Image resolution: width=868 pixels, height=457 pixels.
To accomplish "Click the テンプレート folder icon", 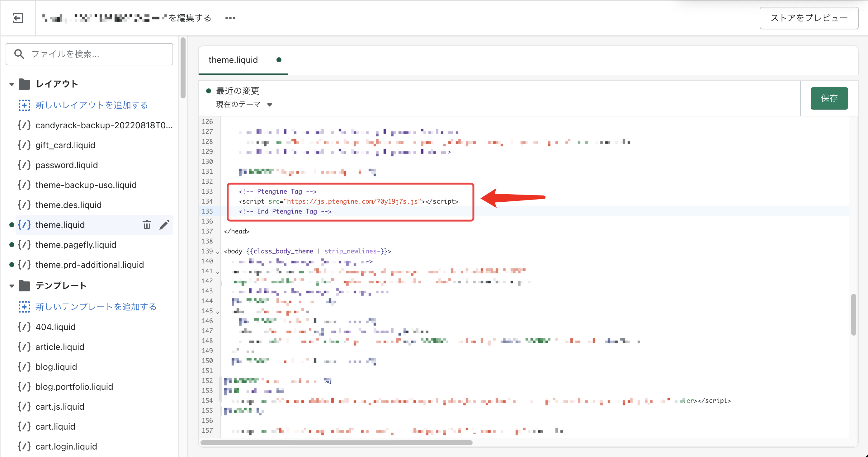I will [x=24, y=286].
